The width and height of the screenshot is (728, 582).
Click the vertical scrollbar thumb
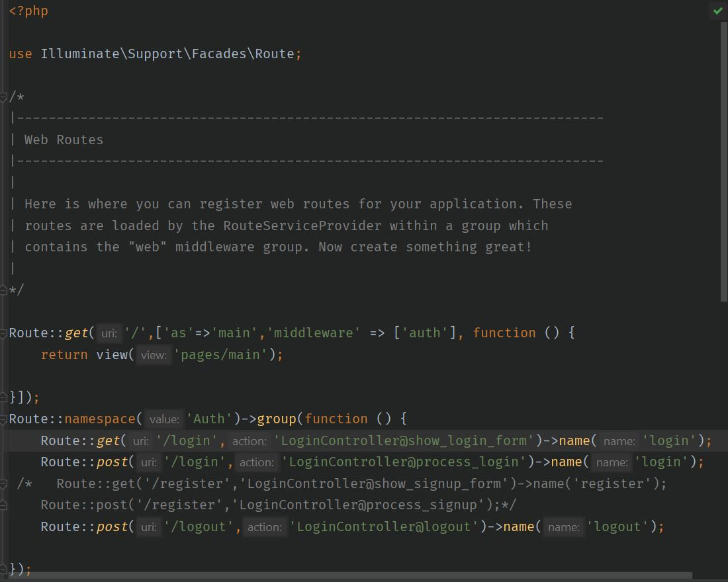(x=724, y=159)
